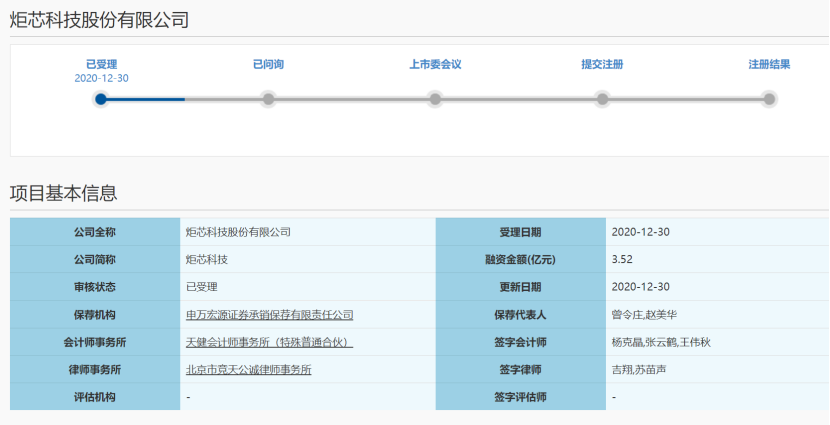Viewport: 830px width, 425px height.
Task: Click the 受理日期 value 2020-12-30
Action: coord(640,232)
